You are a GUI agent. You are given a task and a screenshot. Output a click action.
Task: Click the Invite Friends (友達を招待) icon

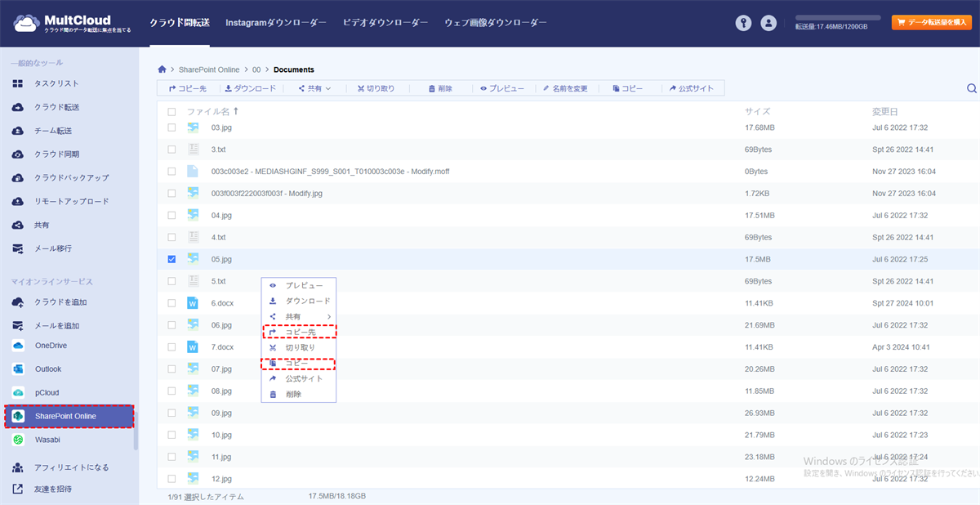pyautogui.click(x=17, y=489)
